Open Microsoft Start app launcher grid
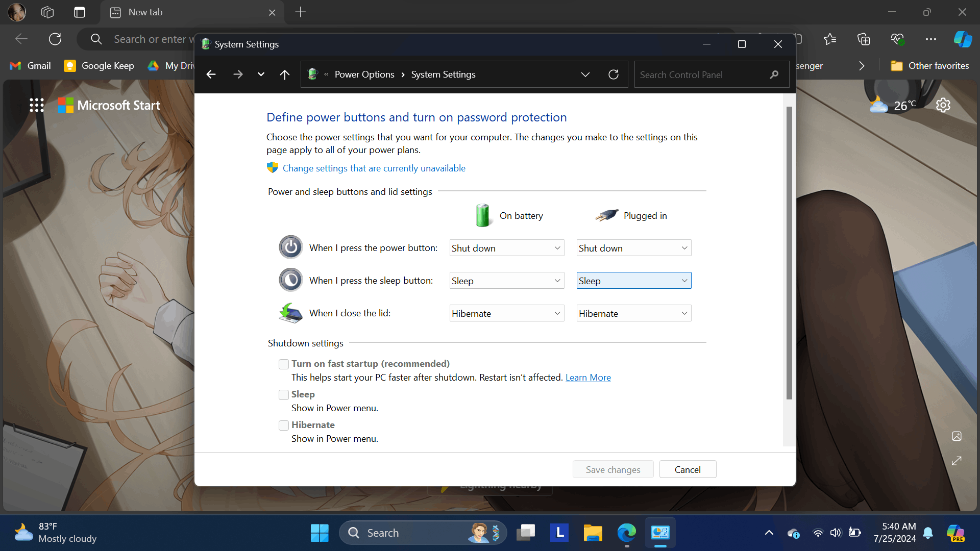Screen dimensions: 980x551 coord(37,105)
